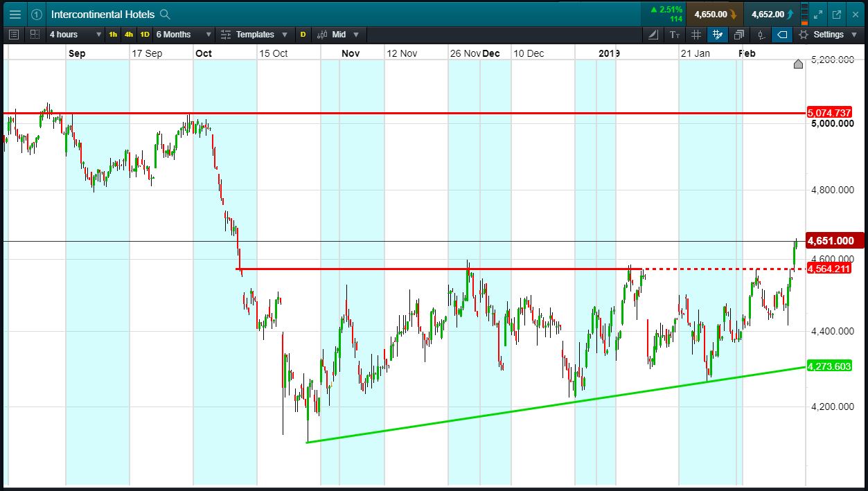Click the 12 Nov date axis label

click(x=402, y=53)
